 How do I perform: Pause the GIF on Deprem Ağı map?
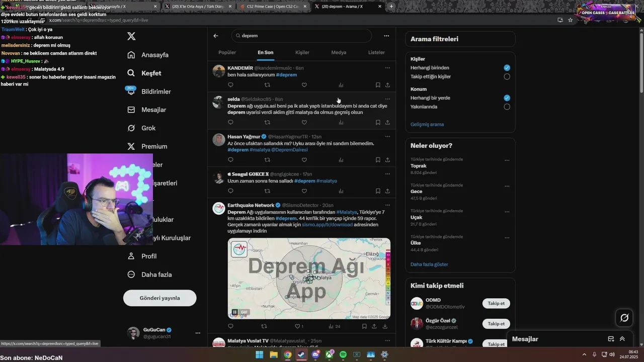coord(235,312)
